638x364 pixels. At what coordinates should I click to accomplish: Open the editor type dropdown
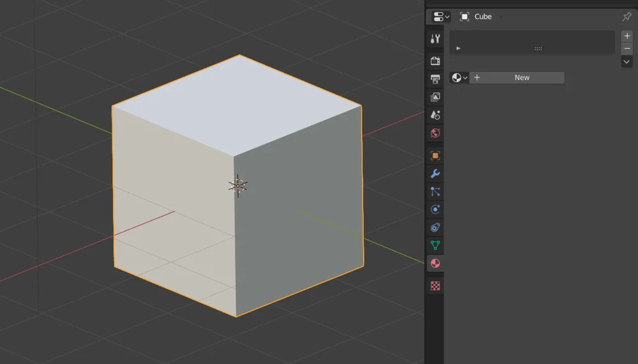pos(441,17)
